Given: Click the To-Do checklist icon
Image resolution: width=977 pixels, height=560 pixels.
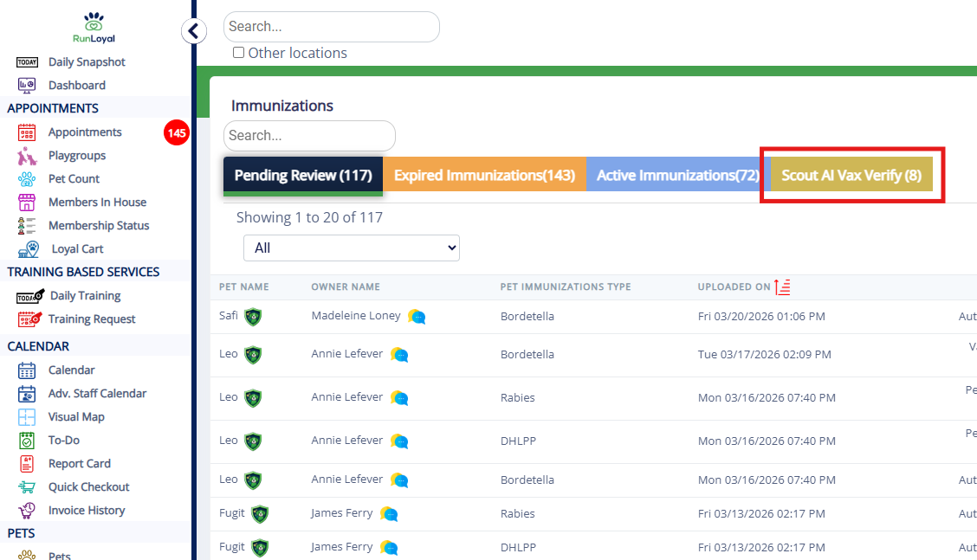Looking at the screenshot, I should (x=27, y=441).
